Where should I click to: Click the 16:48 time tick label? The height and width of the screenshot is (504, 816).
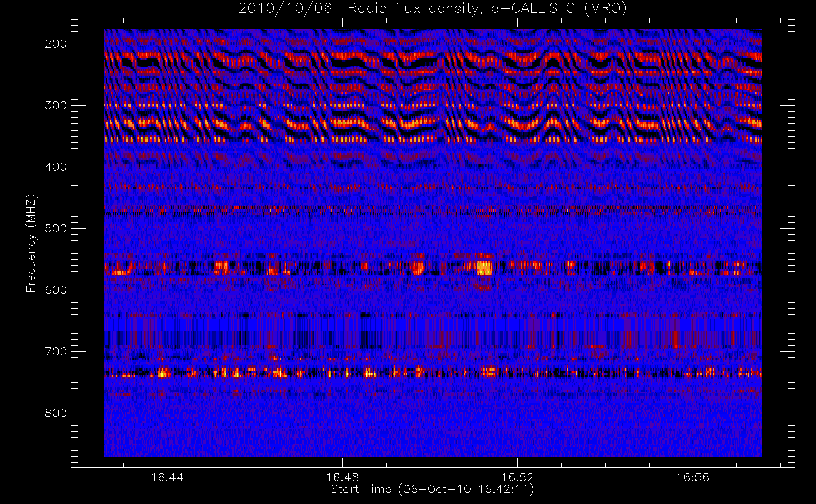pos(342,477)
